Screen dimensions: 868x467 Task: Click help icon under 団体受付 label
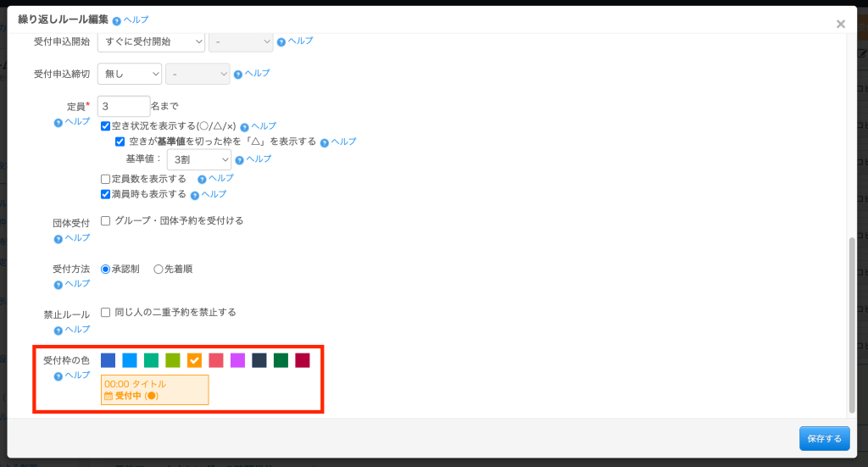point(58,238)
